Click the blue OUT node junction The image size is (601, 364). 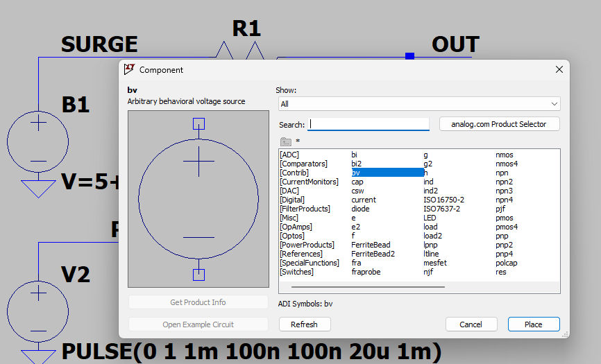pyautogui.click(x=409, y=56)
